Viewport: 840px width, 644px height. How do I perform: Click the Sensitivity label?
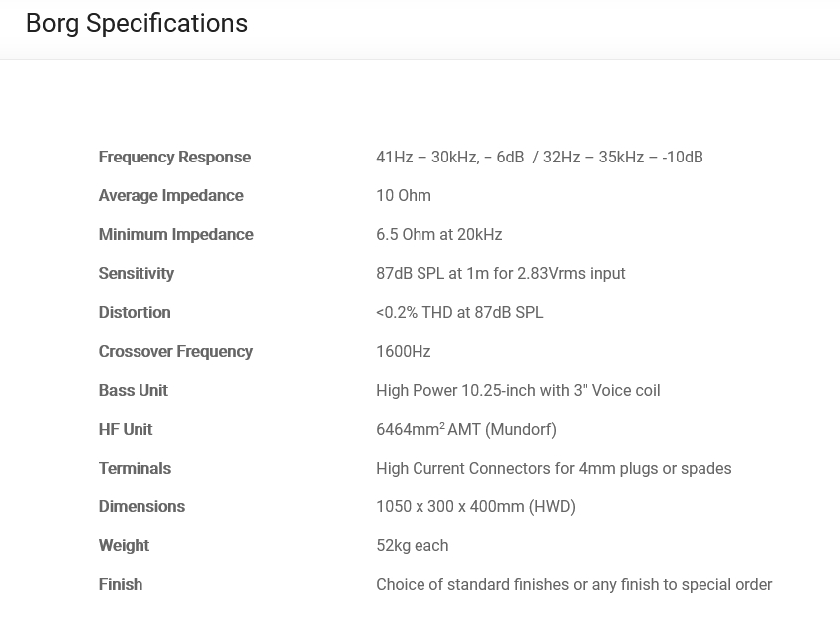136,273
